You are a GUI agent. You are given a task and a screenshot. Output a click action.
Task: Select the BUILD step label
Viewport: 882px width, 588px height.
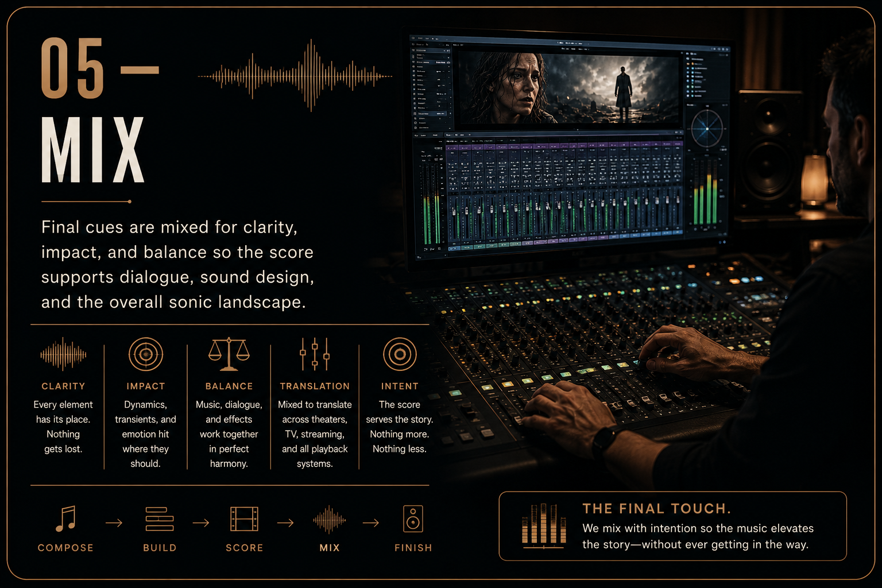pyautogui.click(x=160, y=548)
